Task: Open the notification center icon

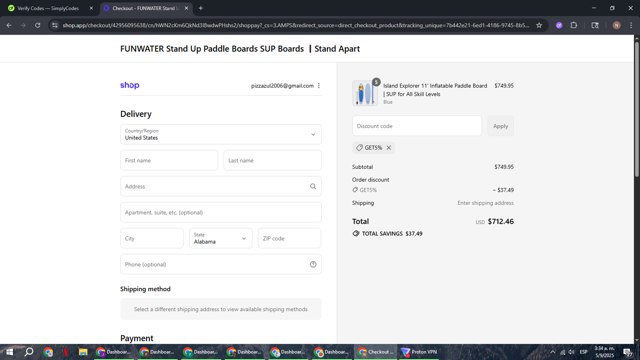Action: [627, 352]
